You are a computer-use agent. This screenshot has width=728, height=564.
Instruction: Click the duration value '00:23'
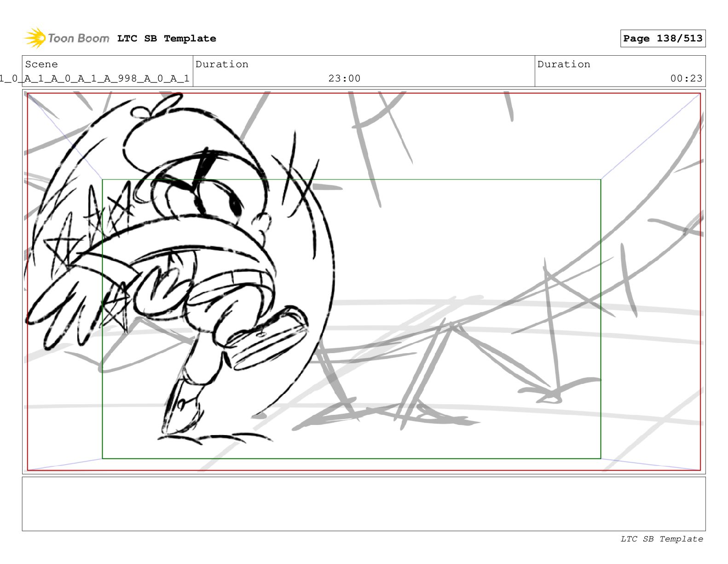686,79
